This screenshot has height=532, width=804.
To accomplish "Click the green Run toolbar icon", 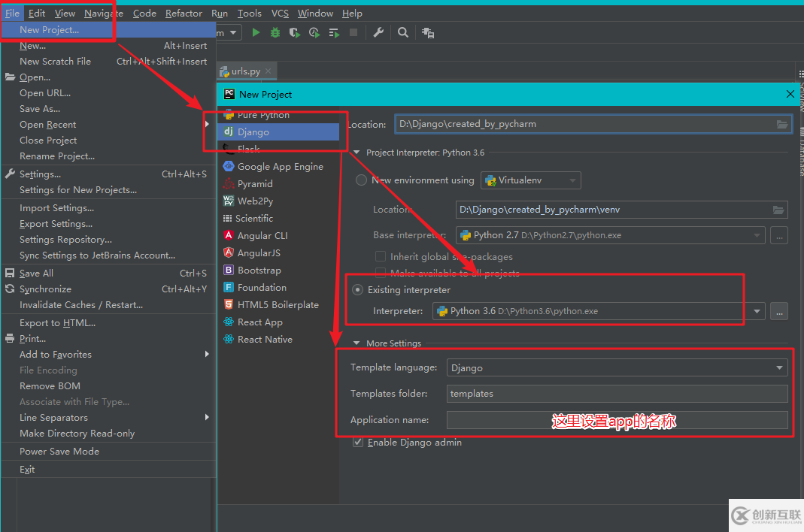I will [x=256, y=33].
